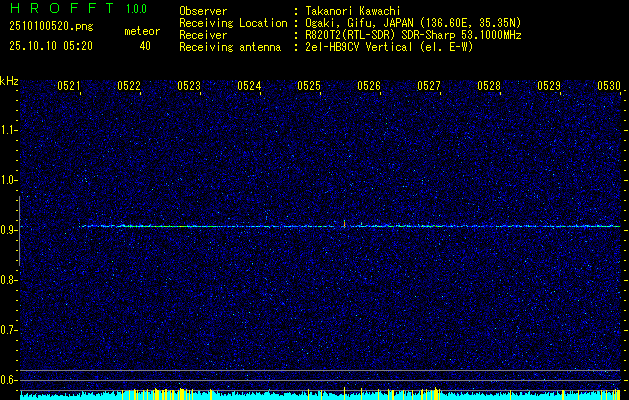Click the version number 1.0.0

pyautogui.click(x=136, y=9)
